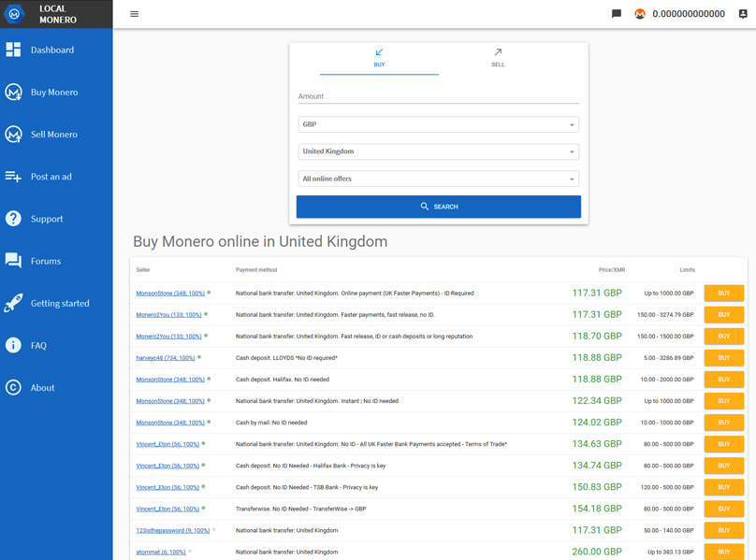Click the Monero coin balance icon
756x560 pixels.
640,14
